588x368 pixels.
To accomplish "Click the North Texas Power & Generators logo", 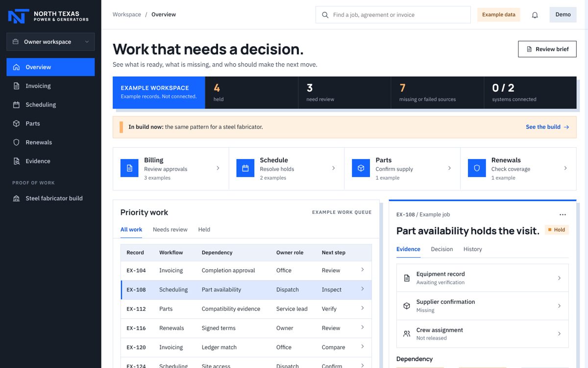I will [48, 16].
